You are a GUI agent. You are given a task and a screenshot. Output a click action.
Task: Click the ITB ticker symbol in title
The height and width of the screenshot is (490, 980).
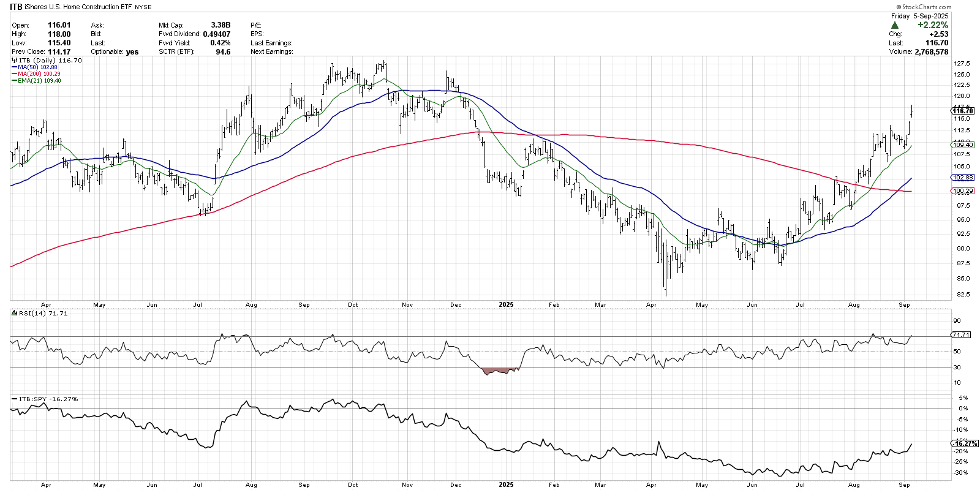pos(16,7)
